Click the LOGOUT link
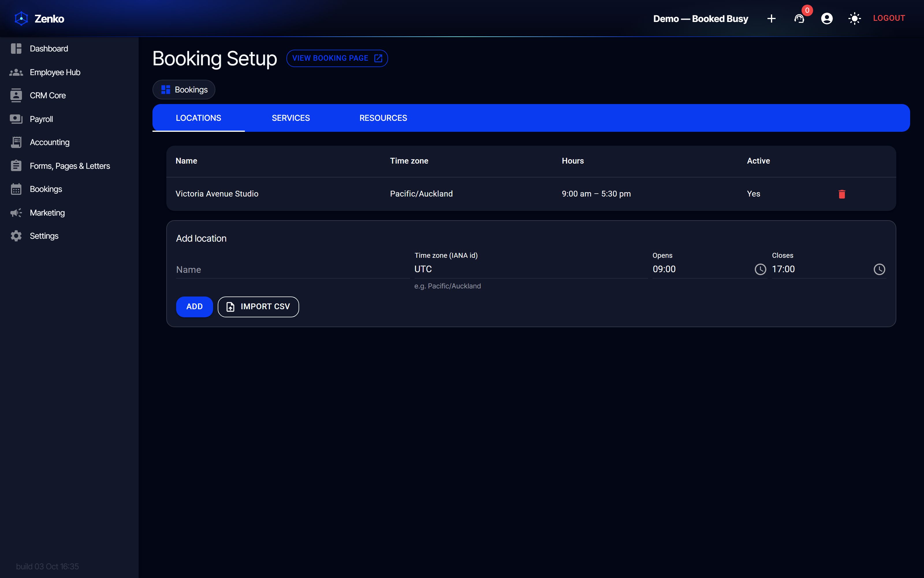 tap(889, 18)
